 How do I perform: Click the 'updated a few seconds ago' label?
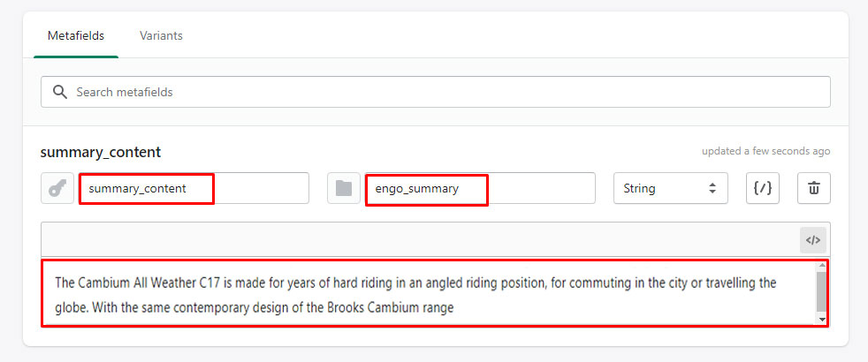[765, 151]
